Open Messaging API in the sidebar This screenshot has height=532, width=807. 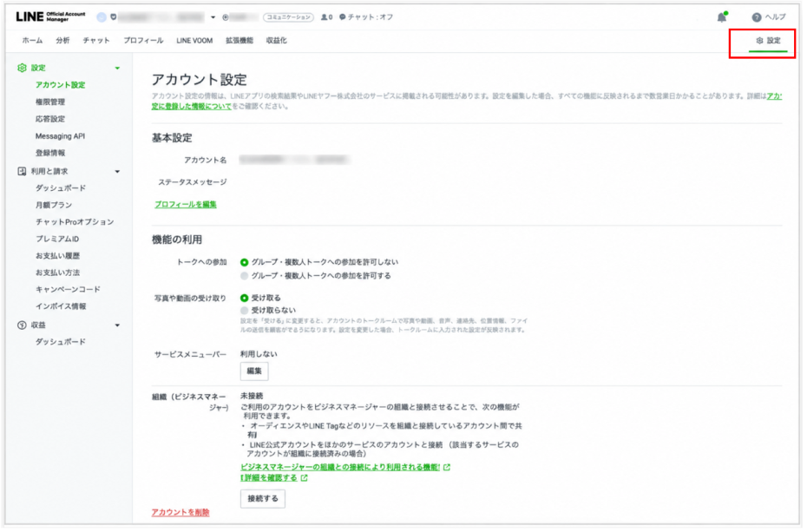point(60,136)
